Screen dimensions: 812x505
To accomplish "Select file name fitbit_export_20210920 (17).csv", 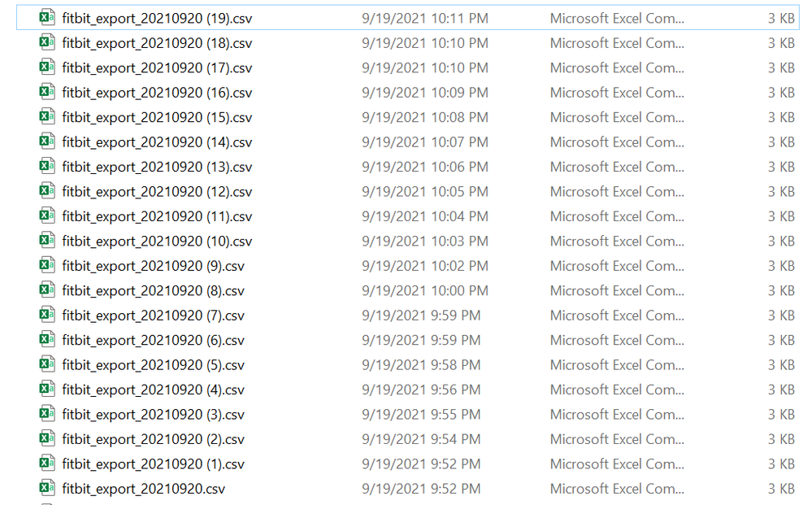I will (x=157, y=68).
